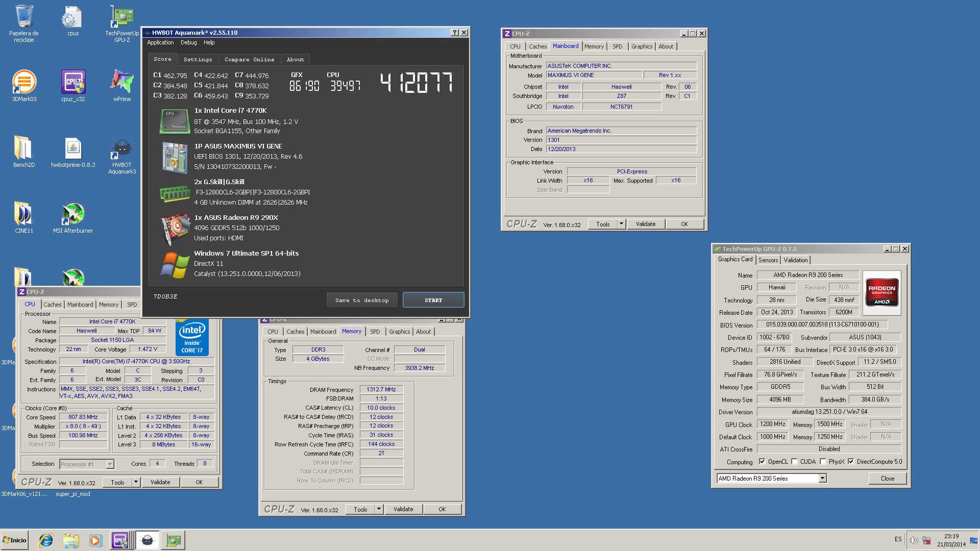Open Bench2D folder icon

[24, 151]
